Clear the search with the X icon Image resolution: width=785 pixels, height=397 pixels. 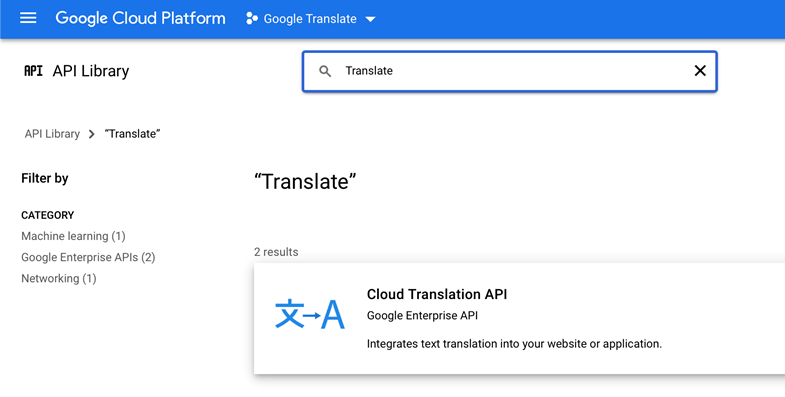pyautogui.click(x=700, y=71)
